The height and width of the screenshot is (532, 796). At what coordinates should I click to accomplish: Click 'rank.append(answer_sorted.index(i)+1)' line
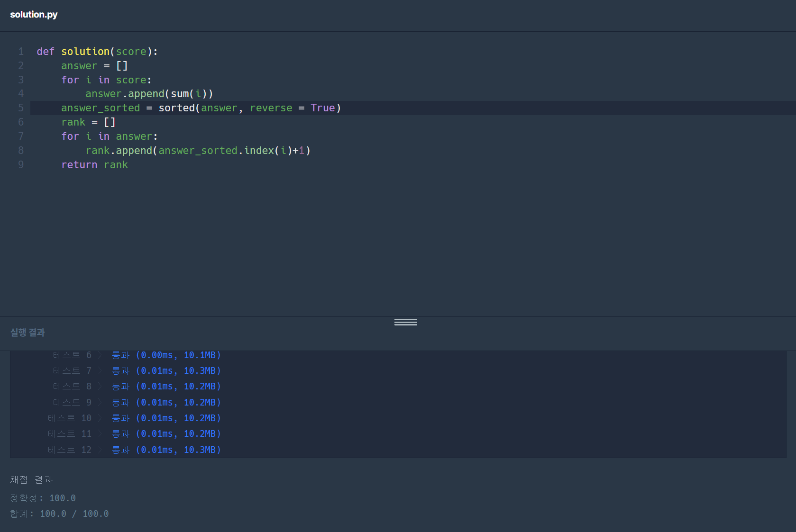[198, 151]
